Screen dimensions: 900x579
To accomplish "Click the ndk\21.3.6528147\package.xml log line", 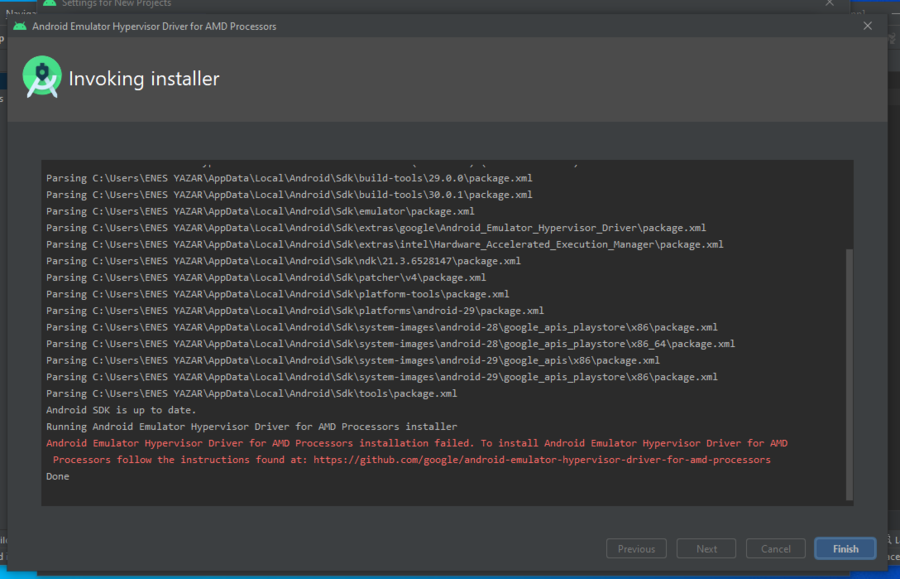I will click(284, 261).
